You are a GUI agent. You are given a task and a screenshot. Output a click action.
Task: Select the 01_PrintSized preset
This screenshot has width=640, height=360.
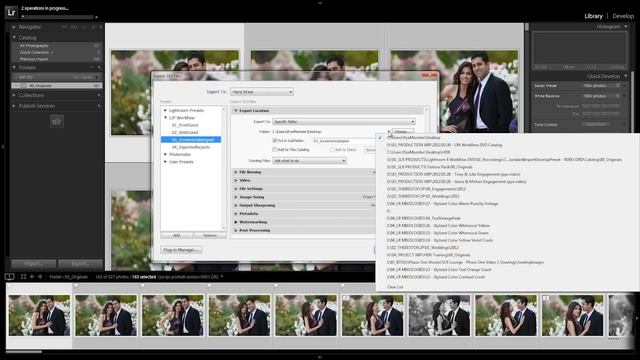pyautogui.click(x=185, y=125)
